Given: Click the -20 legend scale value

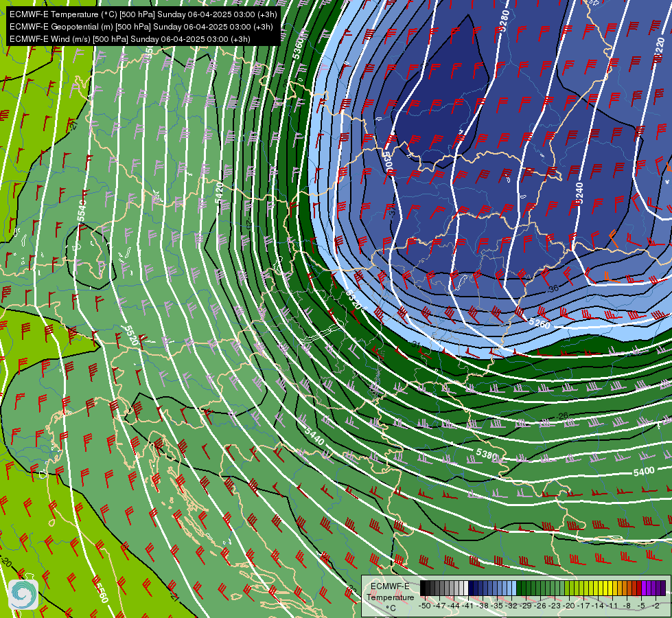Looking at the screenshot, I should click(569, 606).
